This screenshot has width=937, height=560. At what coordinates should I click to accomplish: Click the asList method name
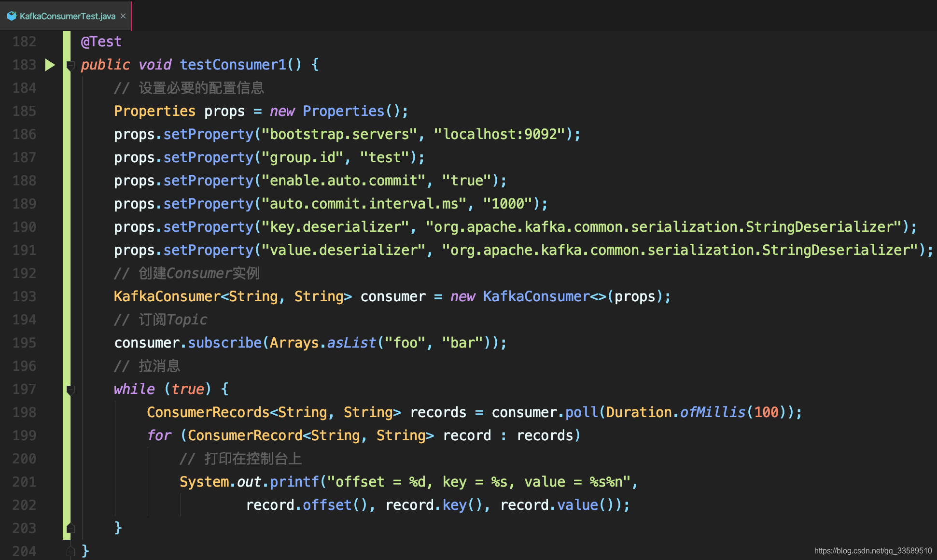pos(351,343)
